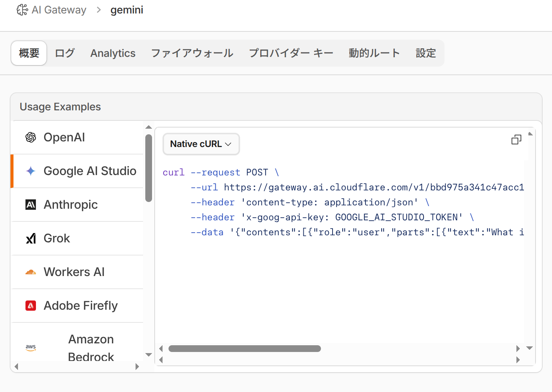Open the 設定 tab
This screenshot has height=392, width=552.
coord(426,53)
